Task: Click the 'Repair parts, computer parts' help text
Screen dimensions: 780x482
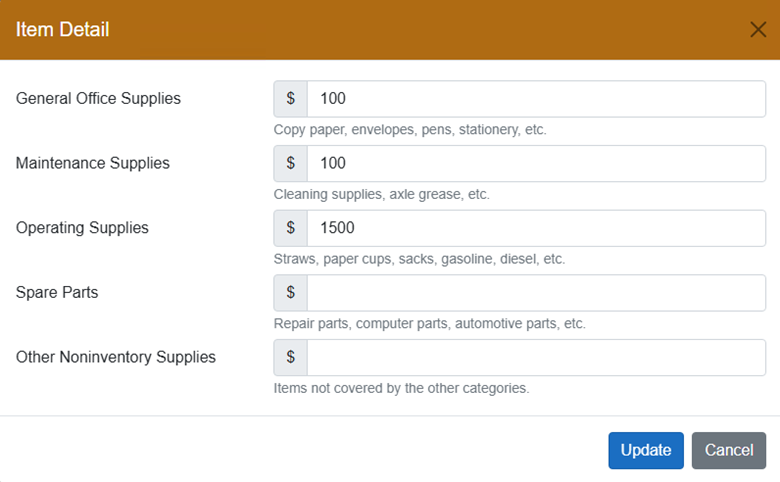Action: (429, 324)
